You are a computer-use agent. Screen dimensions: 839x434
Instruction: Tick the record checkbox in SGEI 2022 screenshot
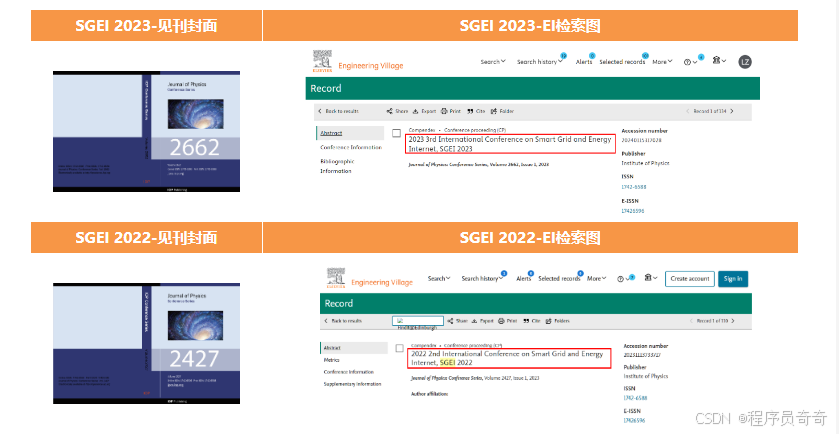399,348
